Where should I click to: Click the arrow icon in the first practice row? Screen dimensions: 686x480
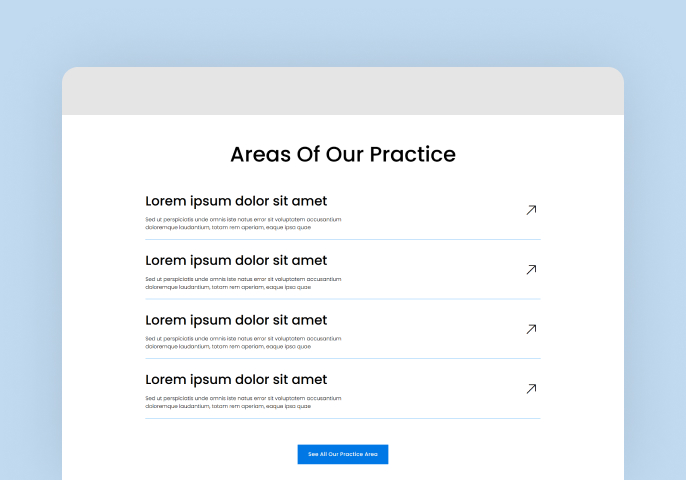[531, 210]
